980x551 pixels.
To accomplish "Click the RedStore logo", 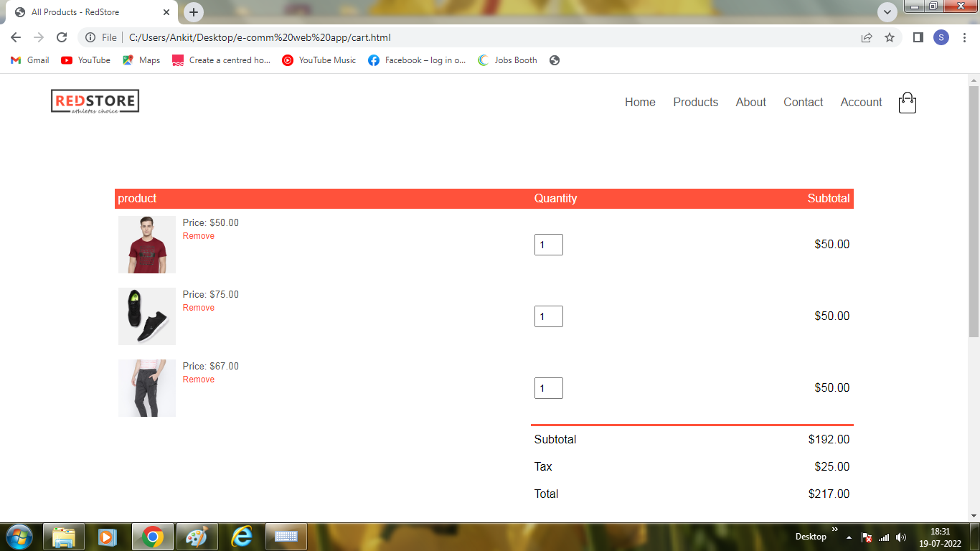I will coord(95,102).
